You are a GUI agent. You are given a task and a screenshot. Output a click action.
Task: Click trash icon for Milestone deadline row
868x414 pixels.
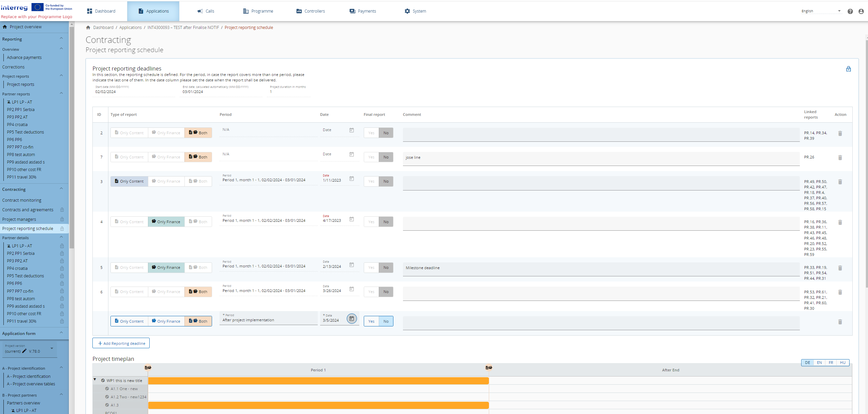coord(840,268)
